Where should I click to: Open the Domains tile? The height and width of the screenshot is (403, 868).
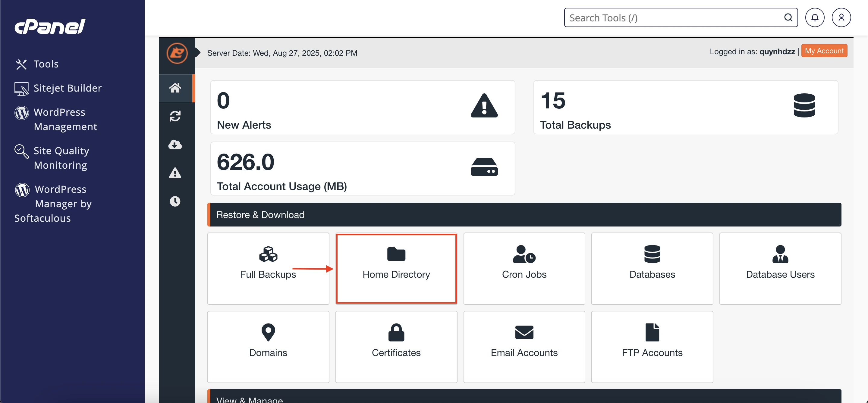tap(268, 346)
